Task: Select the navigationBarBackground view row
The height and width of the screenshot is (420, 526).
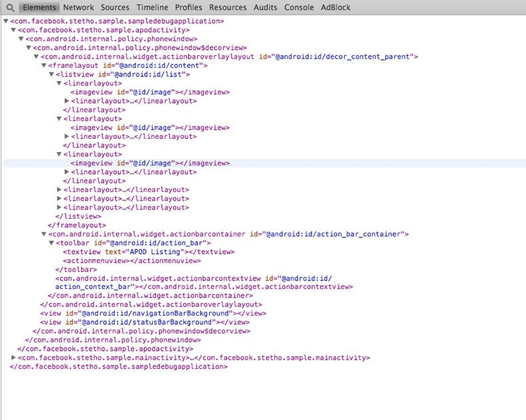Action: pyautogui.click(x=153, y=313)
